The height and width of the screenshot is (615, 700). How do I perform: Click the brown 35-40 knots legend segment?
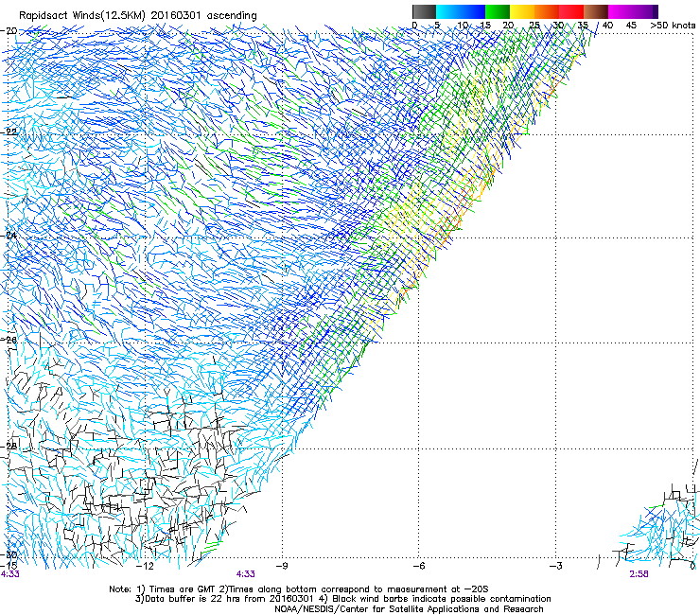[596, 11]
